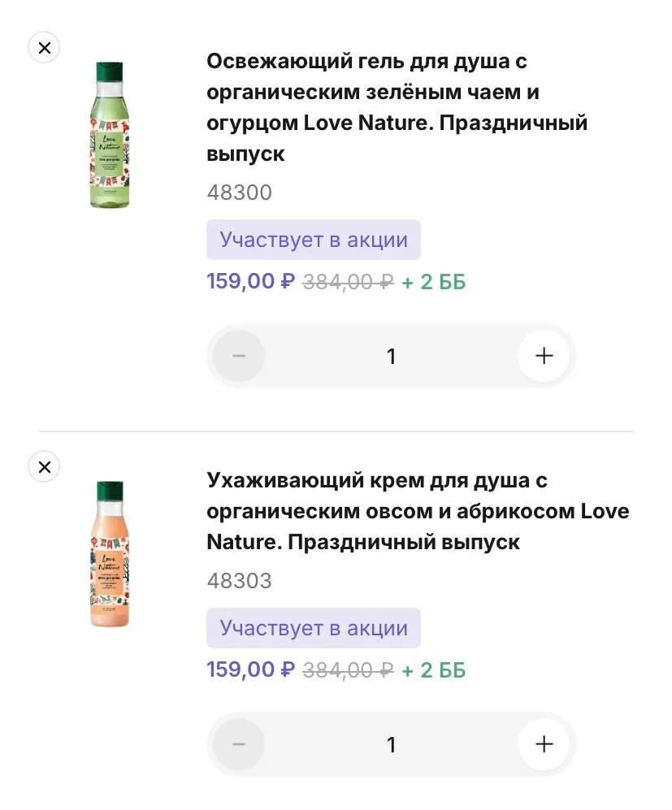Click the 'Участвует в акции' badge for item 48303
Screen dimensions: 672x810
pyautogui.click(x=313, y=628)
